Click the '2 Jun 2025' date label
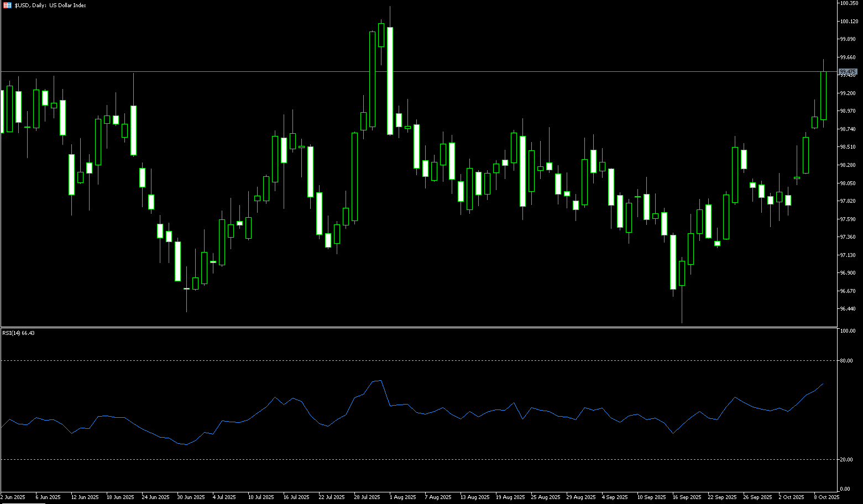Screen dimensions: 863x504 13,497
